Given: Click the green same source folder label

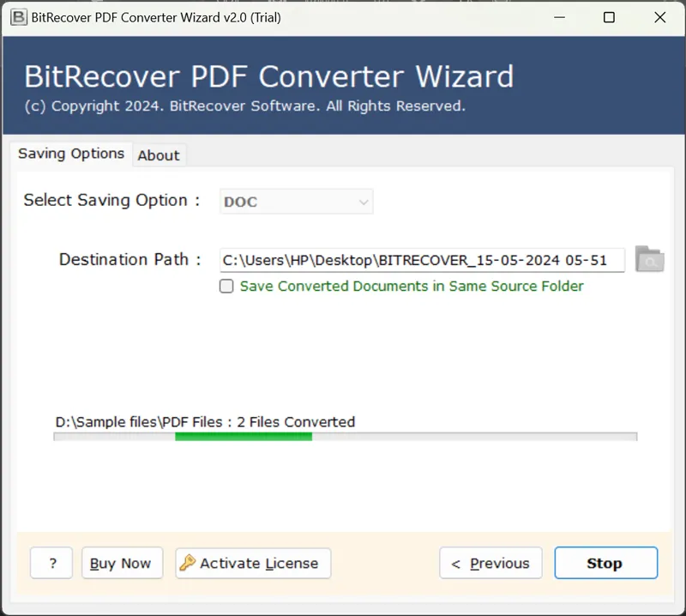Looking at the screenshot, I should [x=412, y=287].
